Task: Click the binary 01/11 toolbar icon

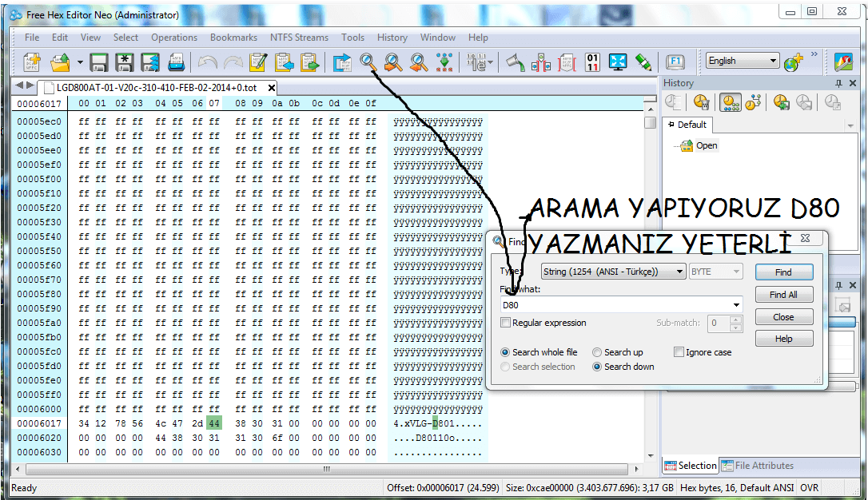Action: coord(592,62)
